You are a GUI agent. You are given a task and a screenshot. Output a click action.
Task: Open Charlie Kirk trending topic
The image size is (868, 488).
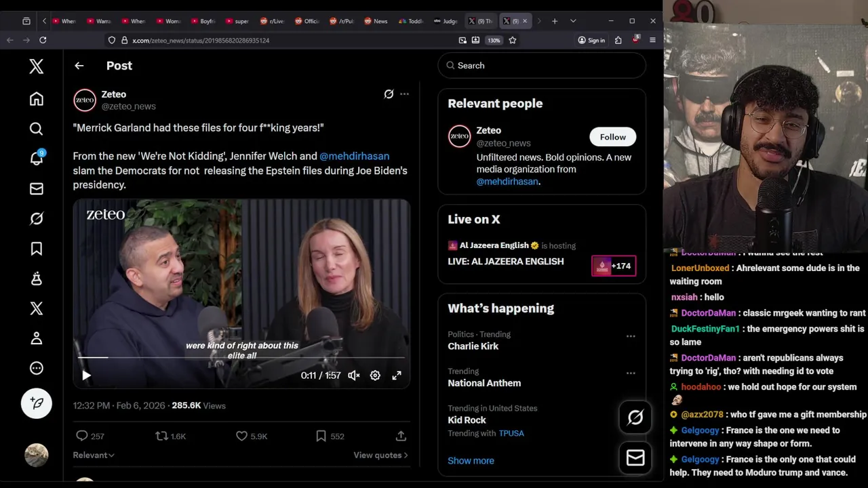tap(473, 346)
